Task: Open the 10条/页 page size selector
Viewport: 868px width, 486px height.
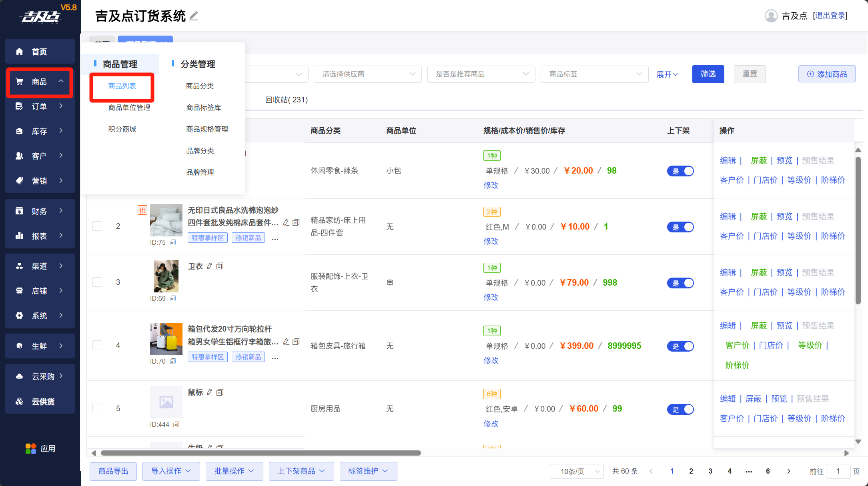Action: (x=577, y=471)
